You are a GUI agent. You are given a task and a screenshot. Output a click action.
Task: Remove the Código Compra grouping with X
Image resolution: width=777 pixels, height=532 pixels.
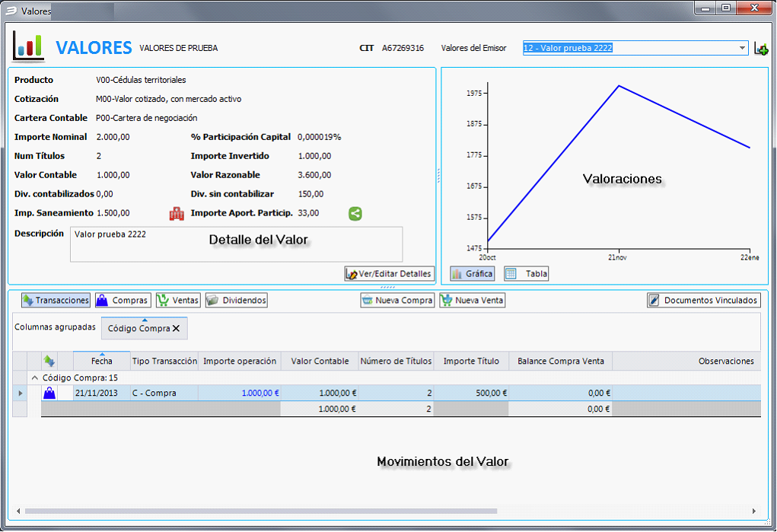176,328
